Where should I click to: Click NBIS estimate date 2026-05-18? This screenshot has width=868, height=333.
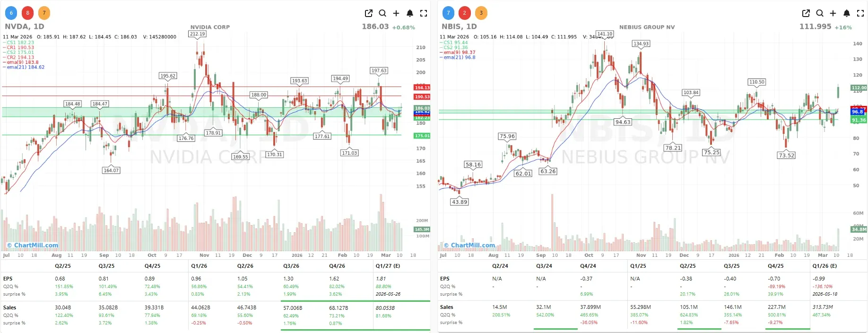click(x=825, y=294)
